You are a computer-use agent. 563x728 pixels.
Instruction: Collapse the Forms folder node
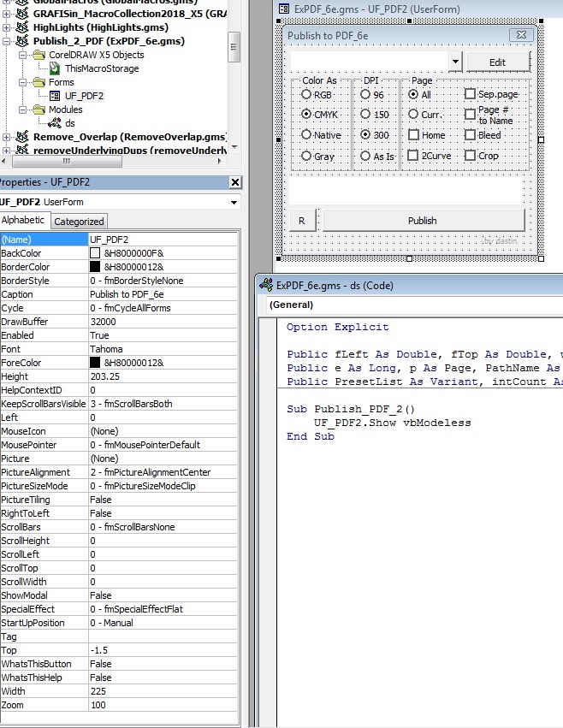pyautogui.click(x=22, y=82)
